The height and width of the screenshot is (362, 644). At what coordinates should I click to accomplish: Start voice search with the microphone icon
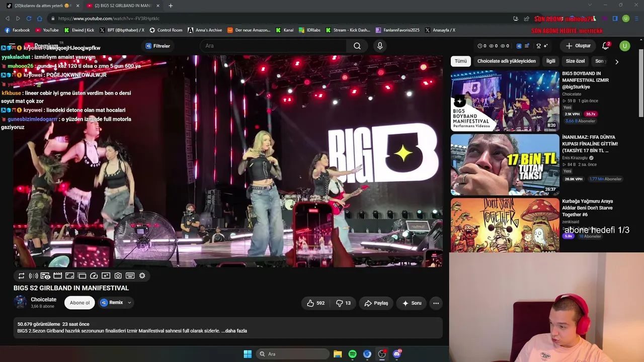tap(380, 46)
